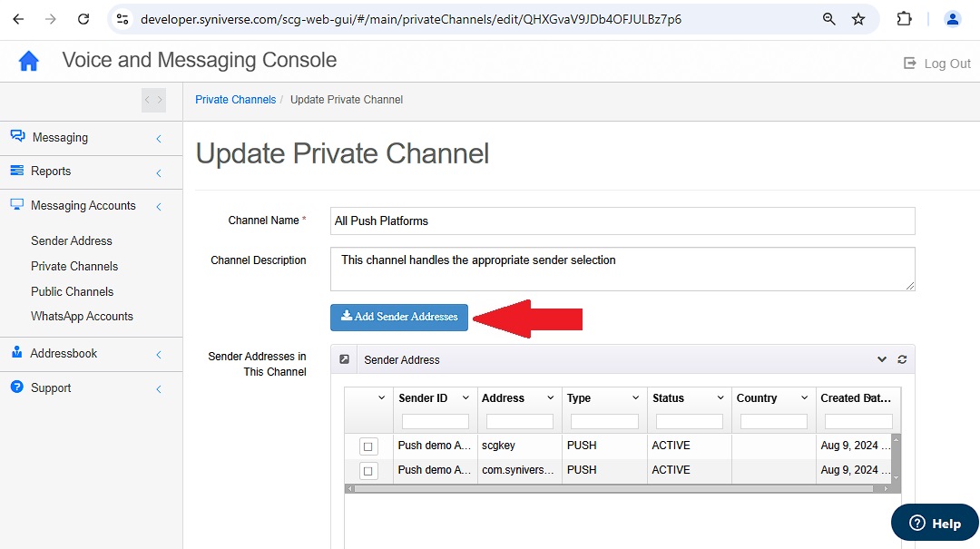Screen dimensions: 980x549
Task: Expand the Sender Address panel chevron
Action: [x=882, y=359]
